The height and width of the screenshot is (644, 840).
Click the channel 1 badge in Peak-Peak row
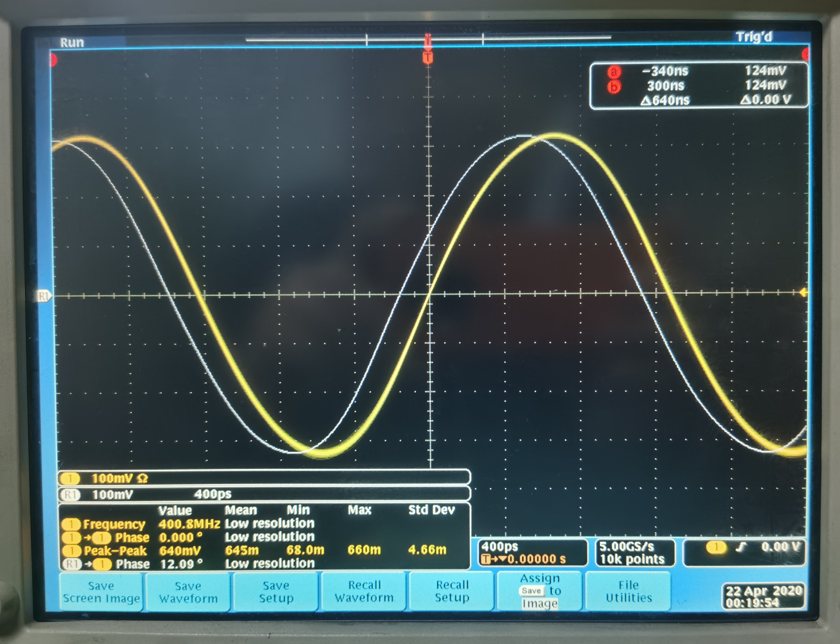tap(71, 550)
